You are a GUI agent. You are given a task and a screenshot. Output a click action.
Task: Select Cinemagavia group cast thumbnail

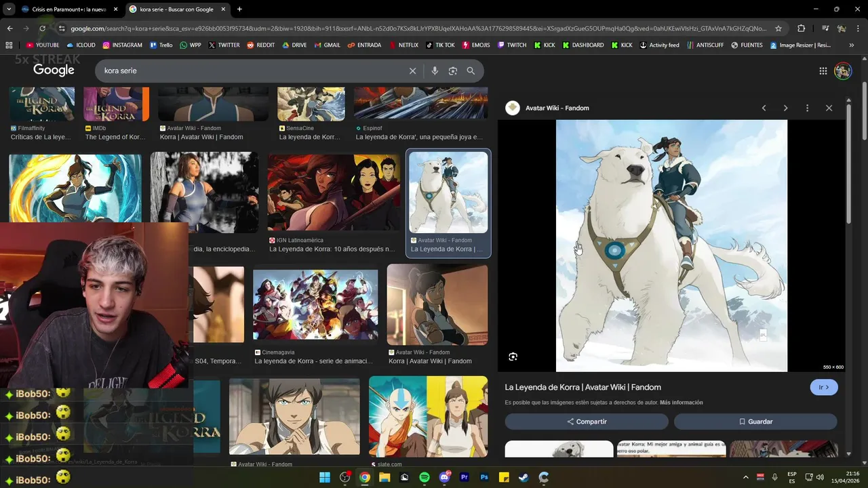(315, 305)
